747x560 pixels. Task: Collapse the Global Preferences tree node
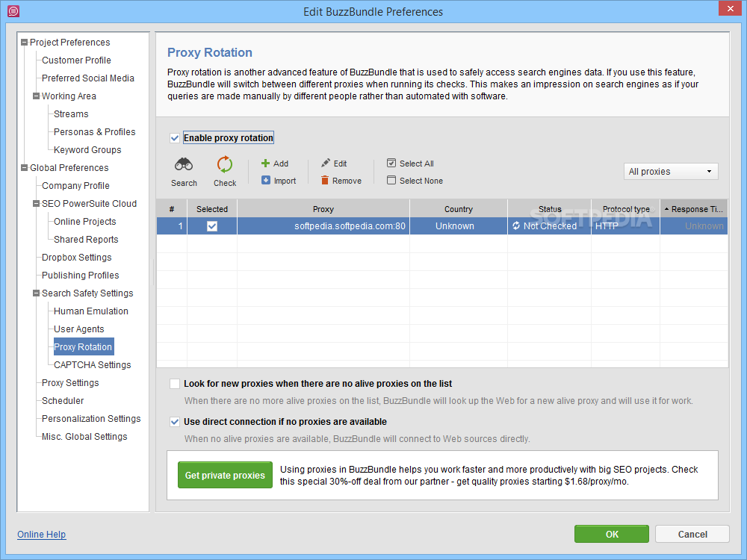click(25, 167)
